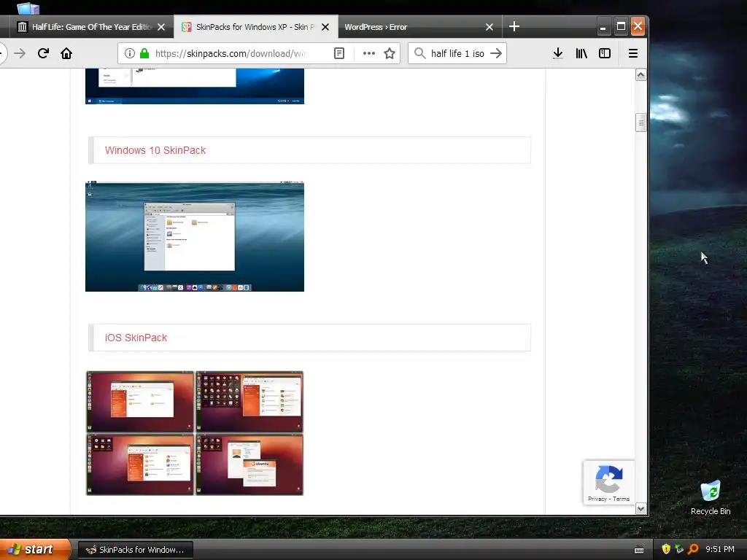Close the WordPress Error tab
Screen dimensions: 747x560
click(x=489, y=27)
